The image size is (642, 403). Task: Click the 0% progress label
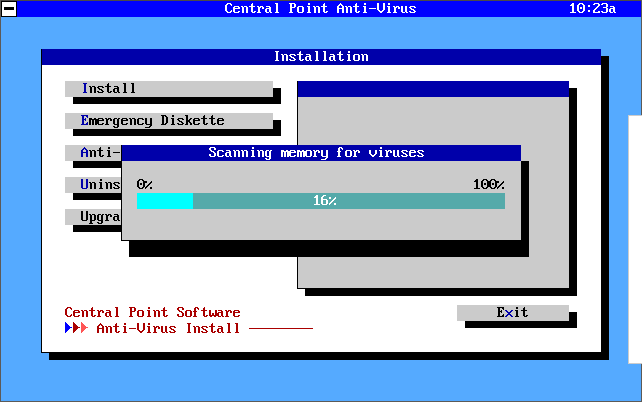(145, 184)
